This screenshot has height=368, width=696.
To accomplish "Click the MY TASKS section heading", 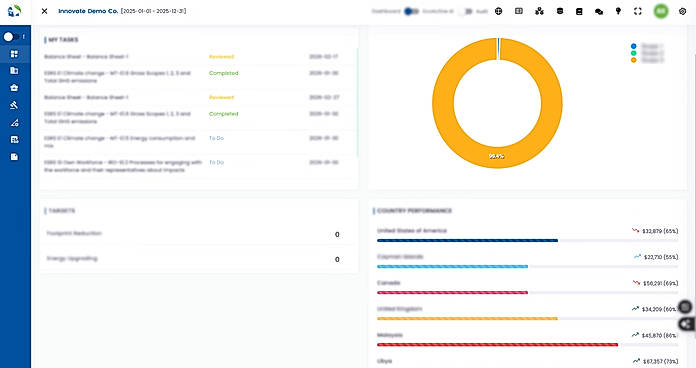I will click(x=63, y=40).
